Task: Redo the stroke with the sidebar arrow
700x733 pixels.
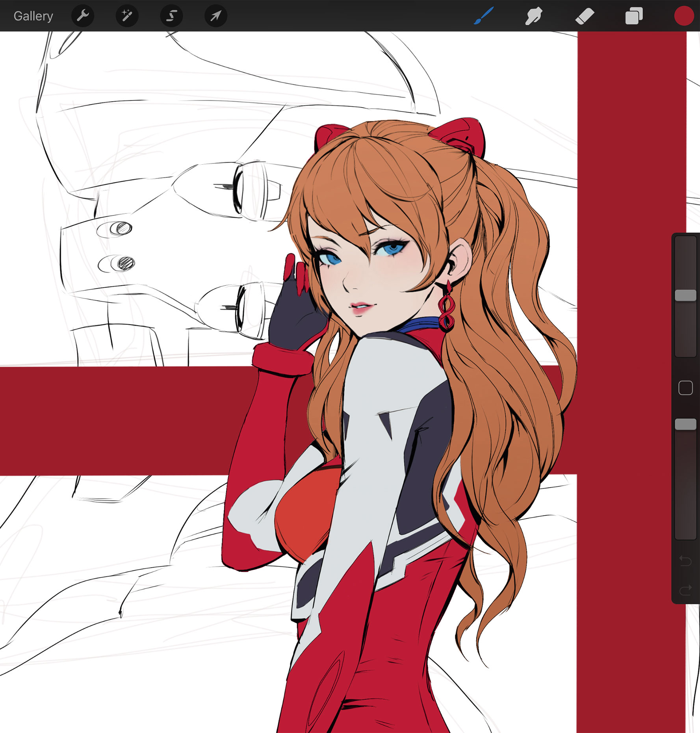Action: tap(685, 590)
